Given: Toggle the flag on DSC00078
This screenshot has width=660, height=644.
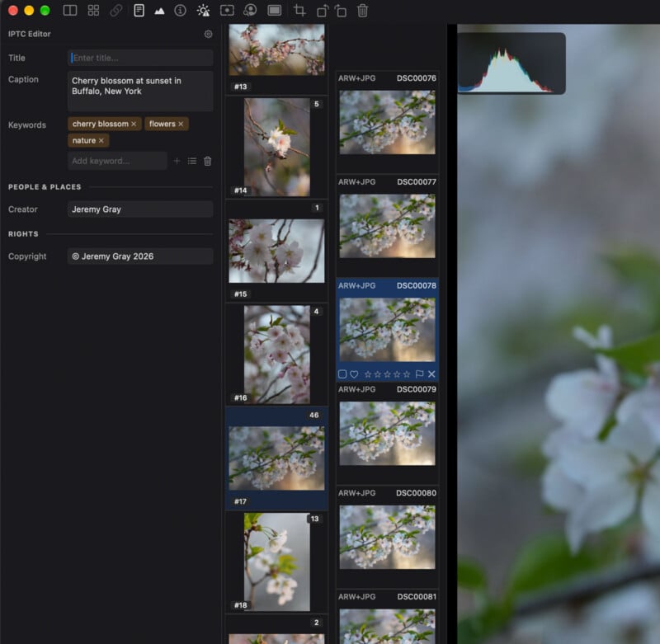Looking at the screenshot, I should click(419, 374).
